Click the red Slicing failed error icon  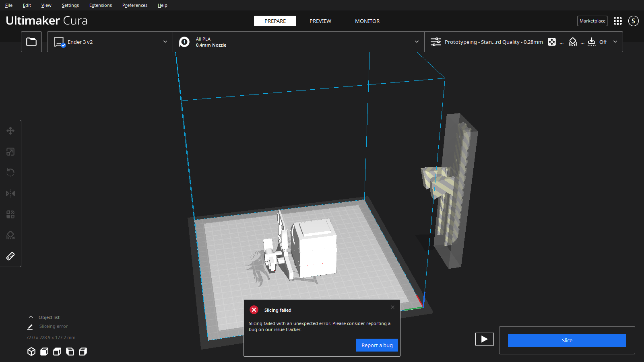[254, 310]
